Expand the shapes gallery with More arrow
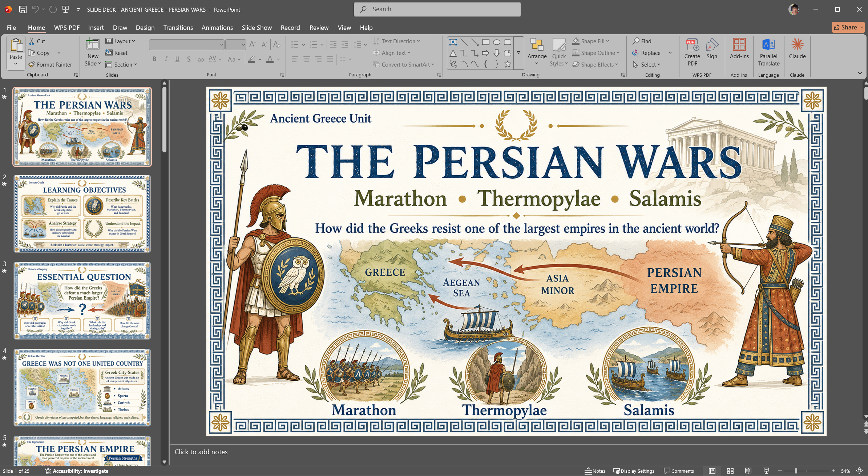This screenshot has height=476, width=868. [519, 53]
